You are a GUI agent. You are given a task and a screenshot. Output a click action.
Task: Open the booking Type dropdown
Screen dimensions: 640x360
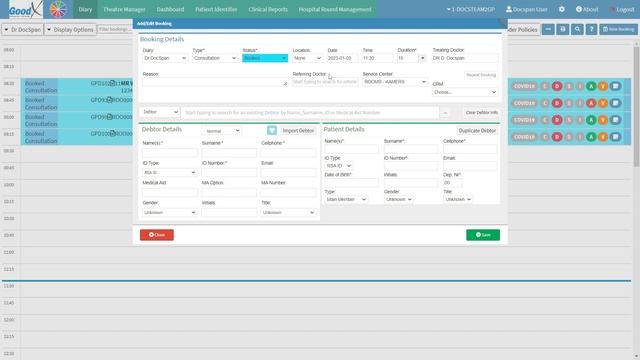pyautogui.click(x=215, y=58)
